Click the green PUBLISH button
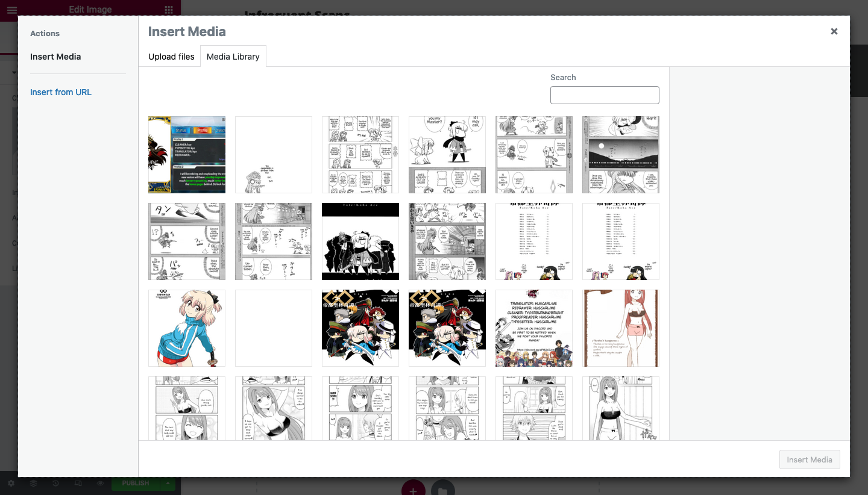This screenshot has width=868, height=495. point(136,483)
